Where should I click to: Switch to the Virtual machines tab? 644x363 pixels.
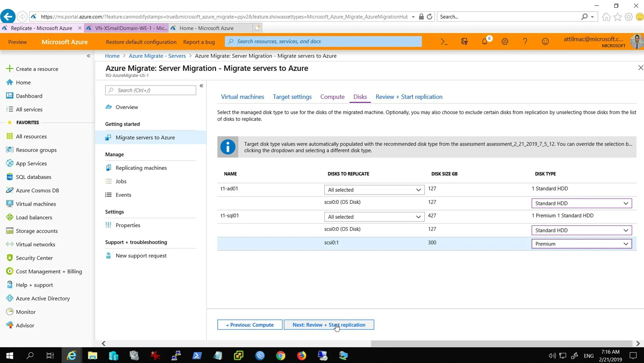point(242,97)
